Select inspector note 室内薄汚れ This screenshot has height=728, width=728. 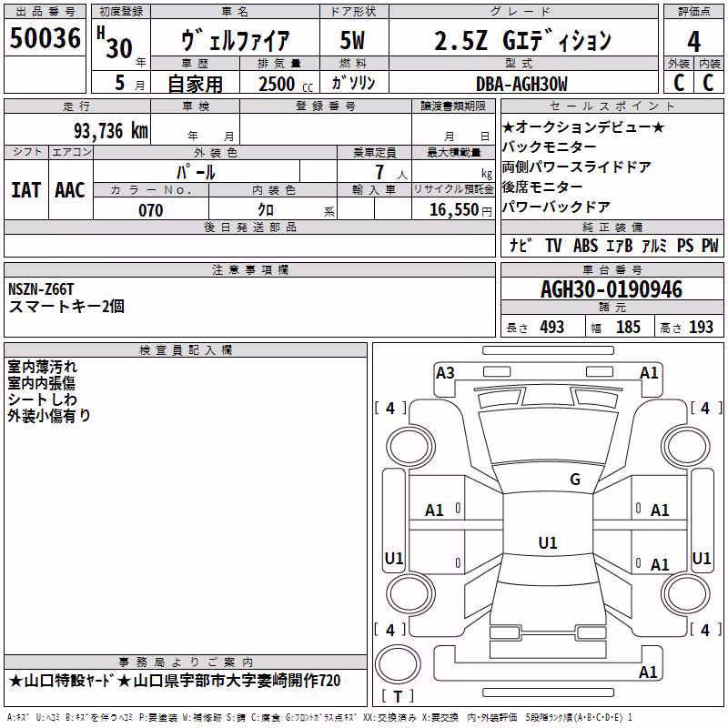click(x=42, y=367)
